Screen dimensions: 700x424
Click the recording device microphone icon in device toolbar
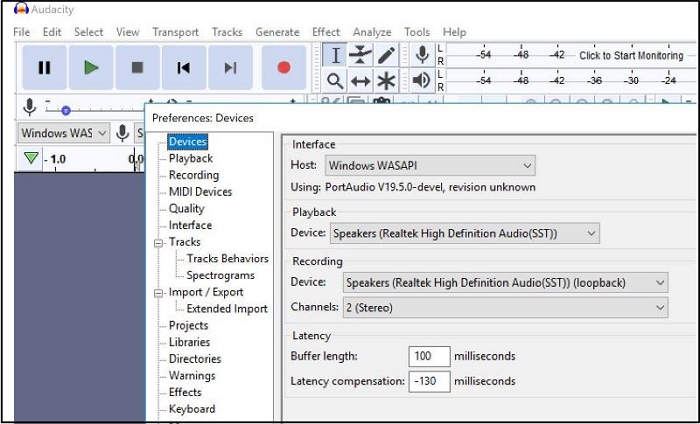coord(122,133)
